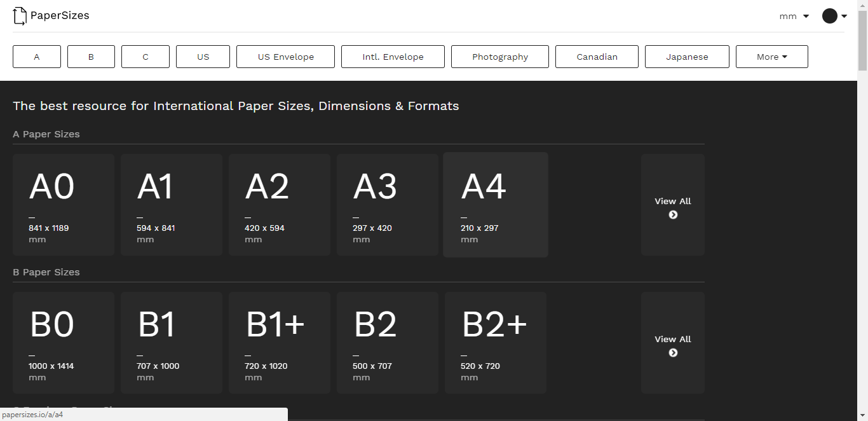Open the A0 paper size card
The height and width of the screenshot is (421, 868).
[64, 205]
